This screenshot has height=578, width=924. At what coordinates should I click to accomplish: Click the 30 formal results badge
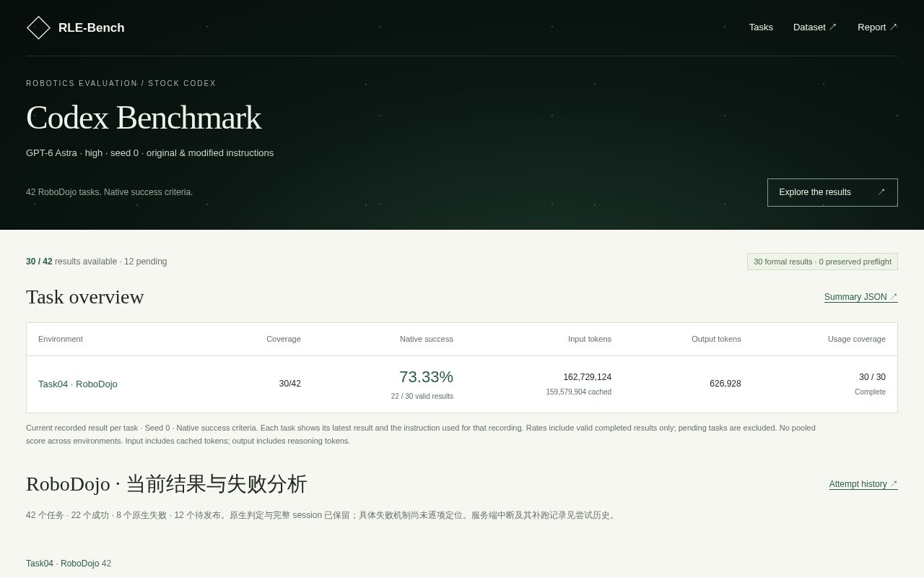(x=822, y=262)
